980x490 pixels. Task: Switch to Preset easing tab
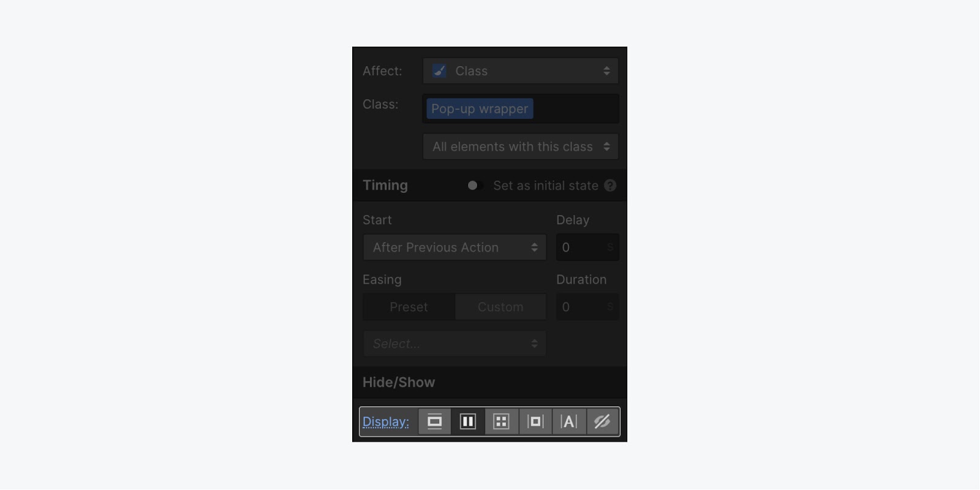[409, 307]
